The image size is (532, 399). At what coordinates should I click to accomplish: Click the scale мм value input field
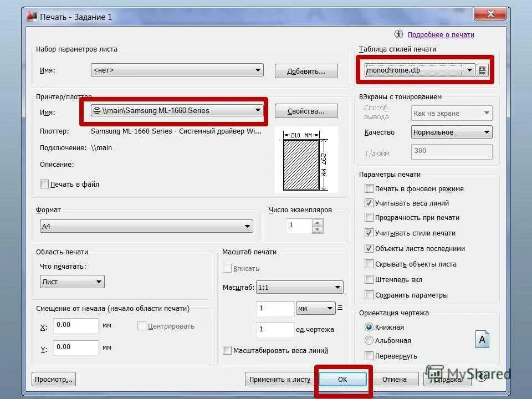(x=275, y=309)
